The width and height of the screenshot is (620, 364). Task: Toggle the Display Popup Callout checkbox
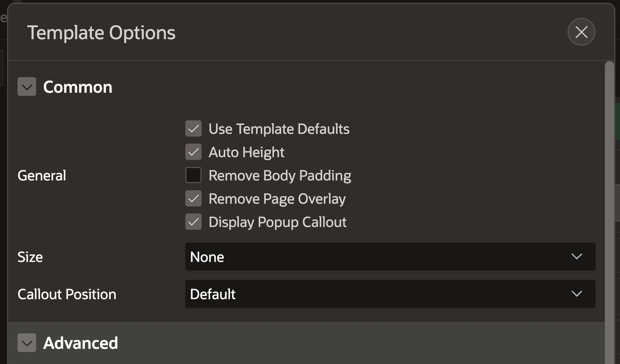193,222
